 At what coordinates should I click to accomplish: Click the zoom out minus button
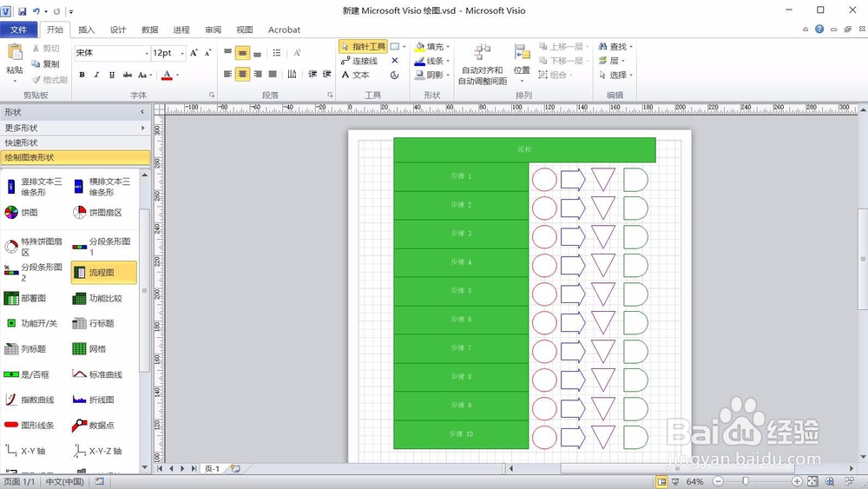(x=718, y=482)
